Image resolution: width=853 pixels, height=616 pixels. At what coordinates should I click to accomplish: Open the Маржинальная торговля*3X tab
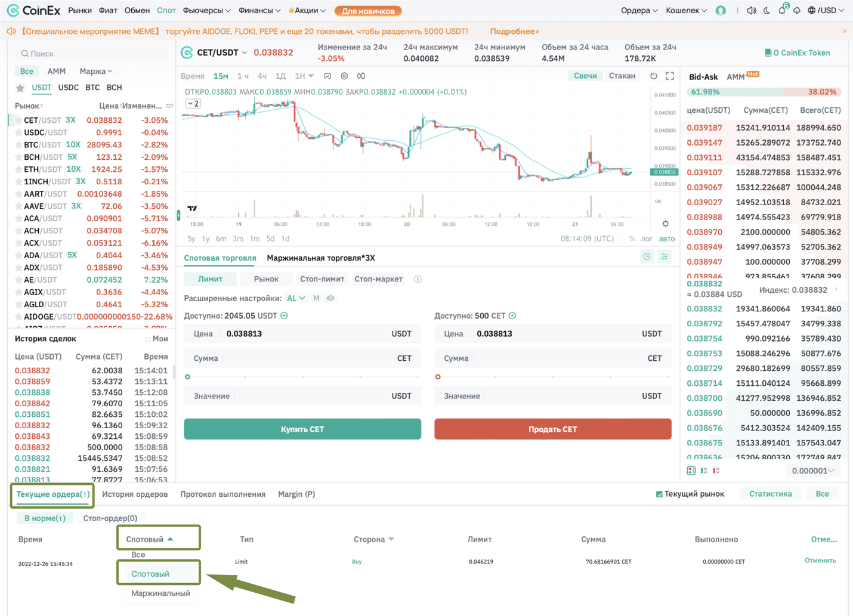321,258
